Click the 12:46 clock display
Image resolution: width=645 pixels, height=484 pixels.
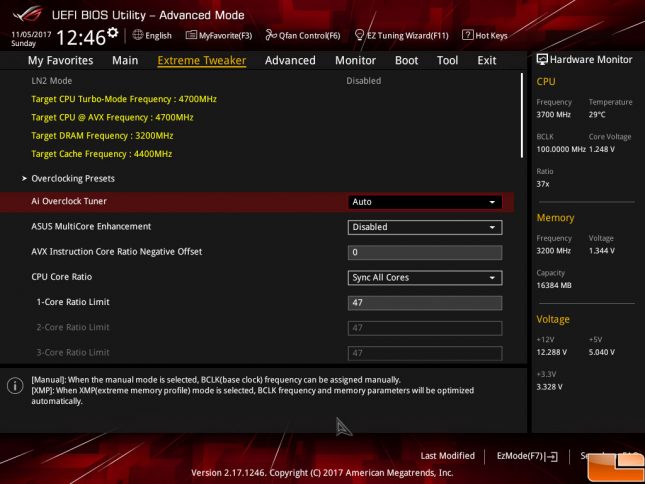(81, 38)
